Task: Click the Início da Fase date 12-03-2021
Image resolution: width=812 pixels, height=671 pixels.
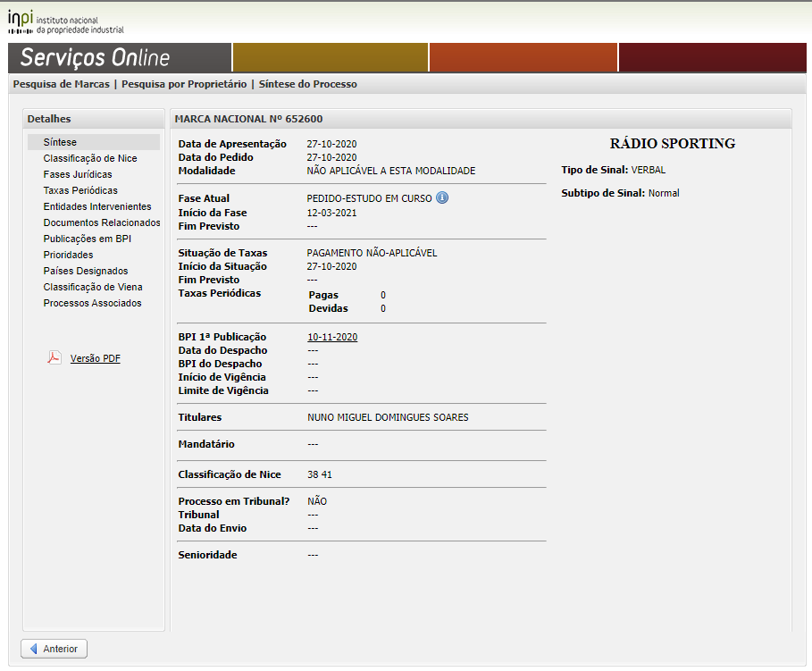Action: click(x=331, y=213)
